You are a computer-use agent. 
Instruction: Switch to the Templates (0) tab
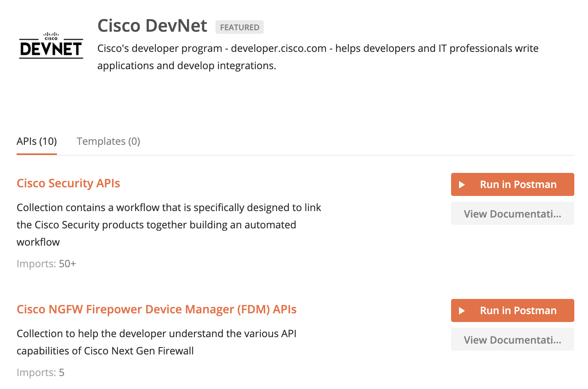[108, 141]
